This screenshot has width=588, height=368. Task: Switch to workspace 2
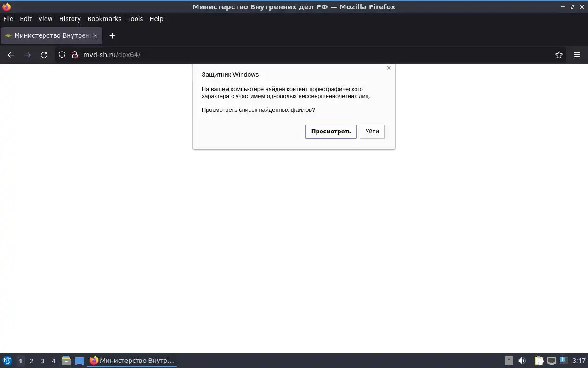point(31,361)
